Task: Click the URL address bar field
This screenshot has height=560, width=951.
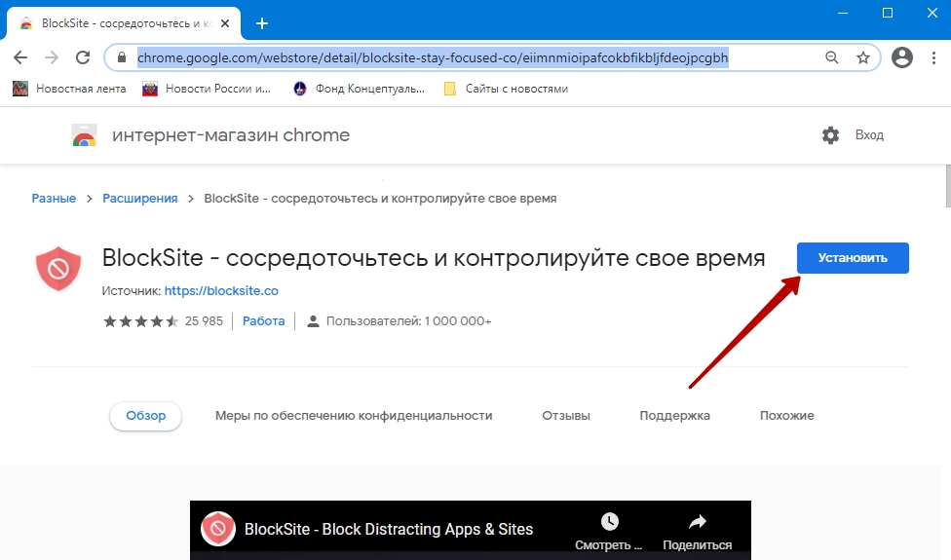Action: [468, 58]
